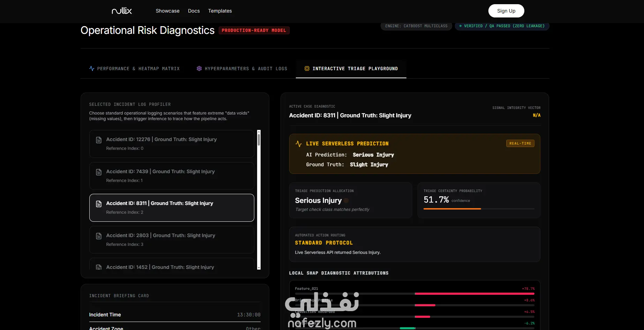Click document icon on Accident 1452 card

click(99, 267)
